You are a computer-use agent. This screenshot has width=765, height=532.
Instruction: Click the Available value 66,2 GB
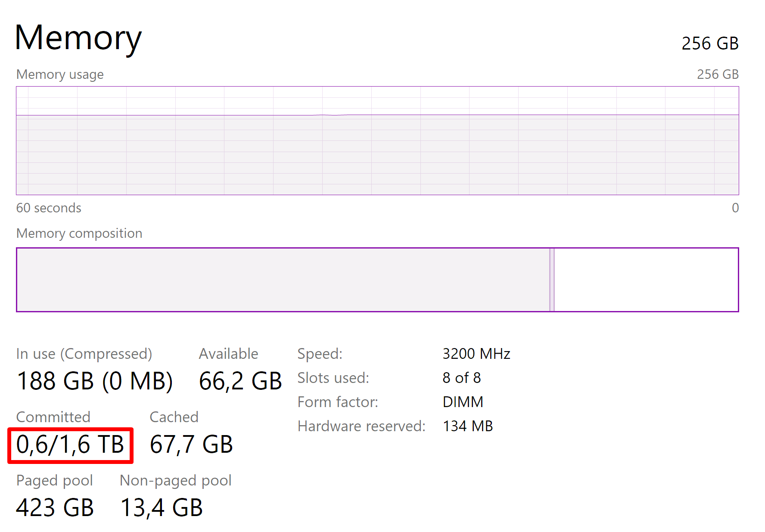click(x=240, y=381)
